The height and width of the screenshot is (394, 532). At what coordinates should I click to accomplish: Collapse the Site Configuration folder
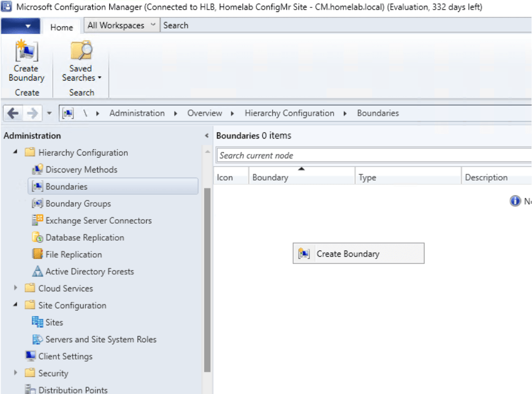[16, 305]
